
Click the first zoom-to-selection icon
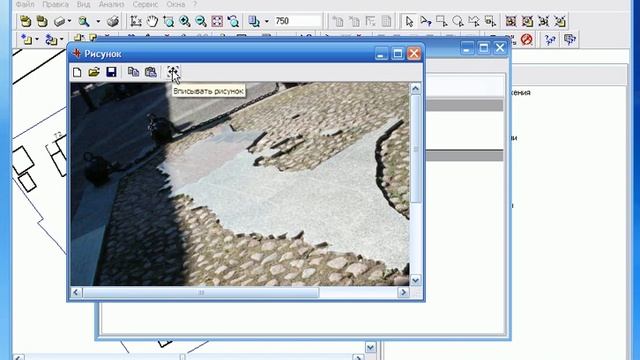[x=511, y=21]
